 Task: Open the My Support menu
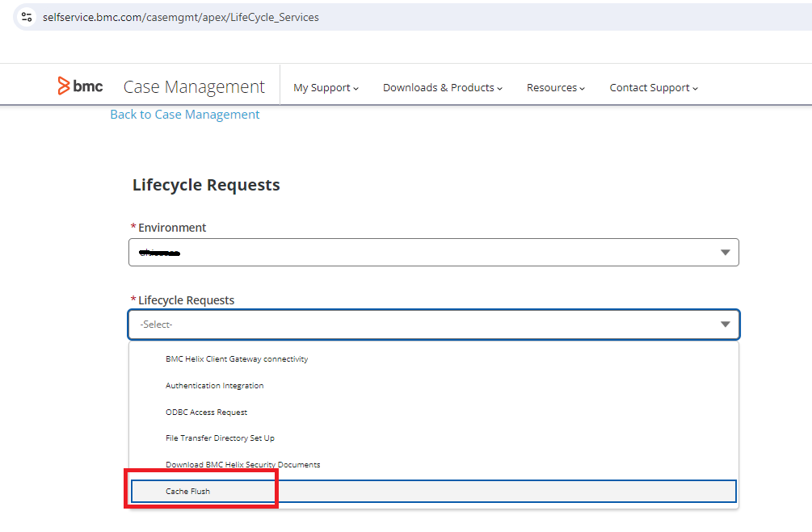click(326, 87)
